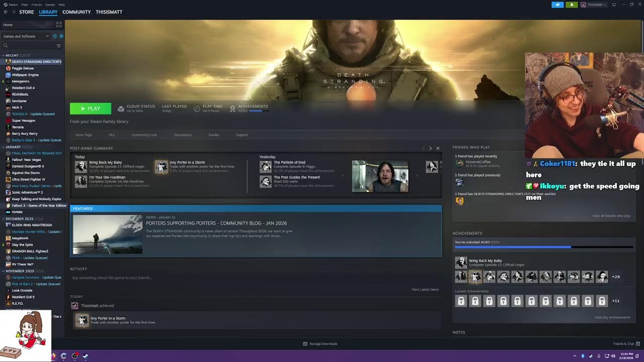Click the green PLAY button

click(x=91, y=109)
